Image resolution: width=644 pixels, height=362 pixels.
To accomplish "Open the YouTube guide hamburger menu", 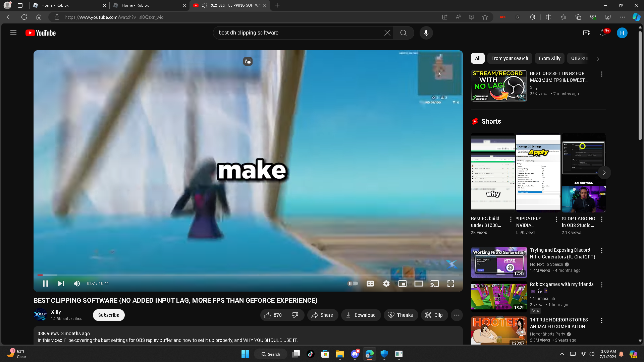I will pos(13,33).
